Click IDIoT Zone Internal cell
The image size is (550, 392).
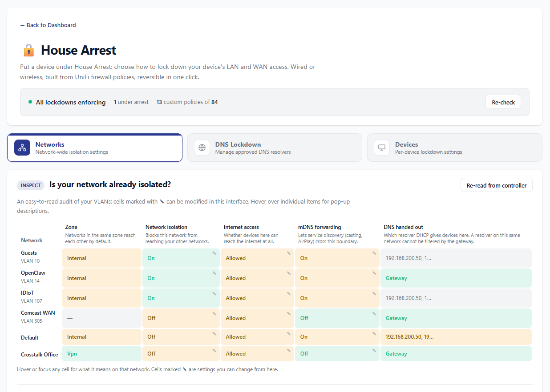click(x=101, y=298)
